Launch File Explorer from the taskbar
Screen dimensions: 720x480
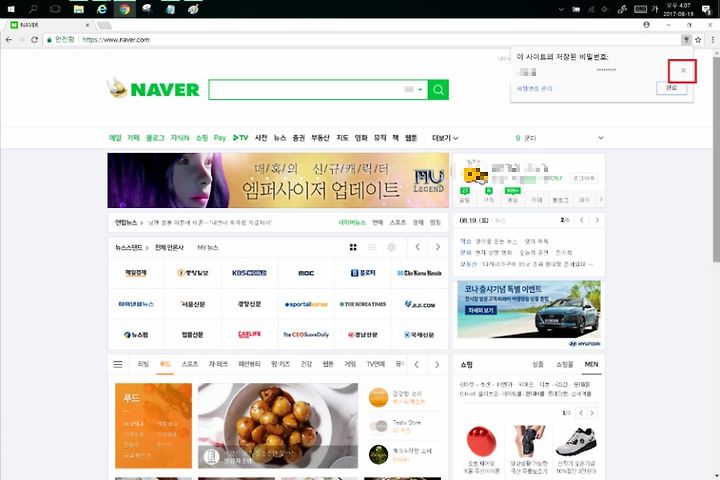pyautogui.click(x=79, y=9)
